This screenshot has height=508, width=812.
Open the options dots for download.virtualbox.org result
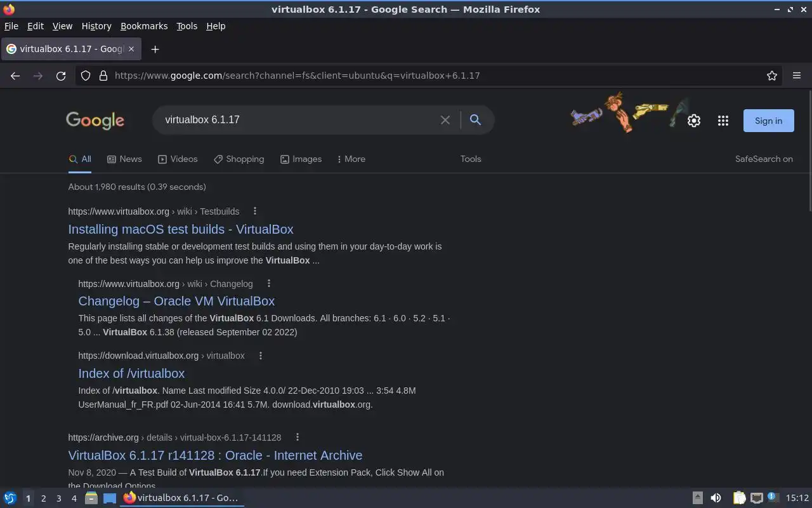coord(261,356)
